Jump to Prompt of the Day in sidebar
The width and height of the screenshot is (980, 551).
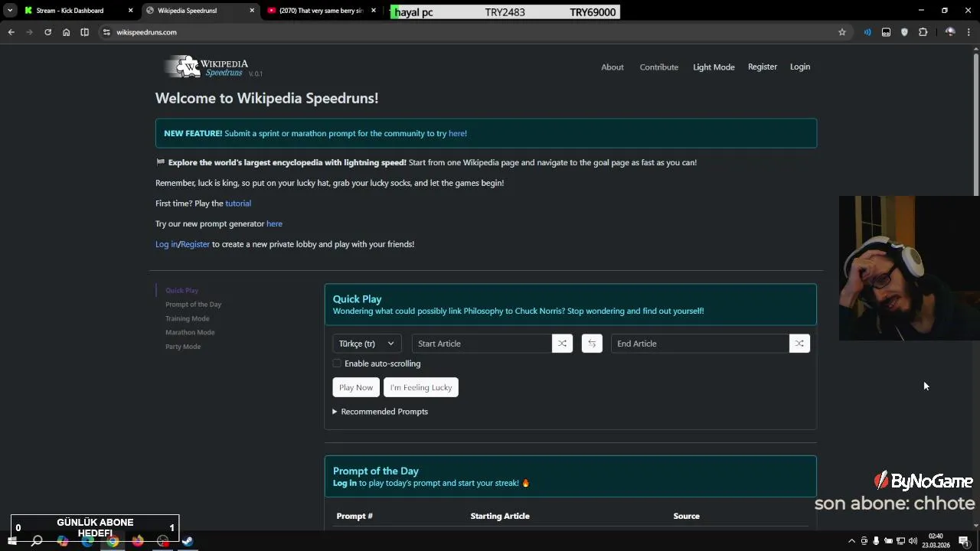pos(193,305)
